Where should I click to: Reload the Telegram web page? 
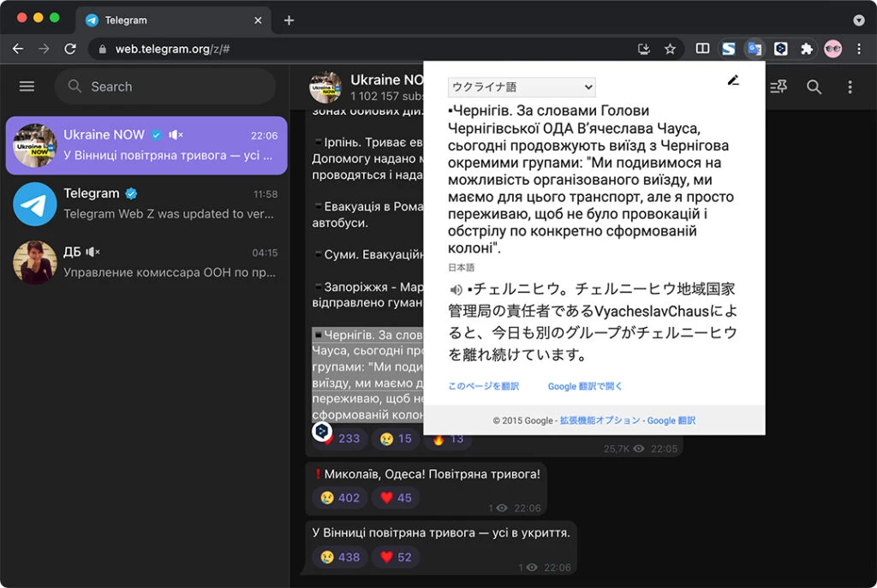(x=70, y=49)
